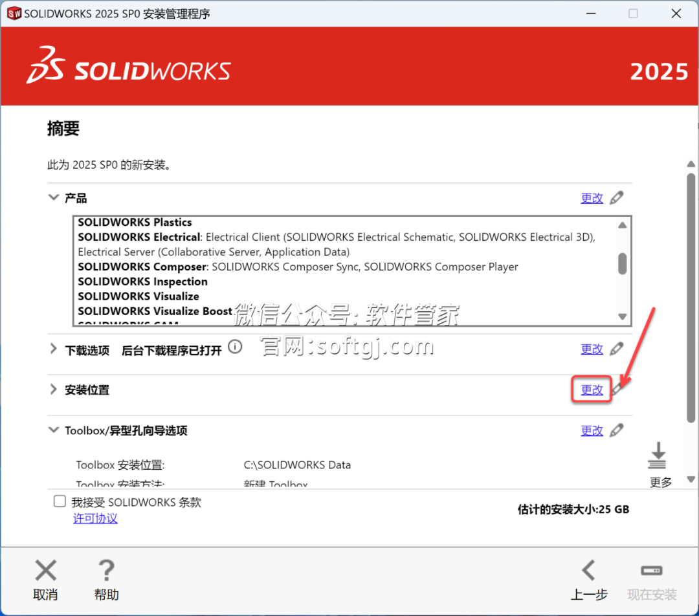The width and height of the screenshot is (699, 616).
Task: Click the pencil icon beside Toolbox 更改
Action: click(x=617, y=430)
